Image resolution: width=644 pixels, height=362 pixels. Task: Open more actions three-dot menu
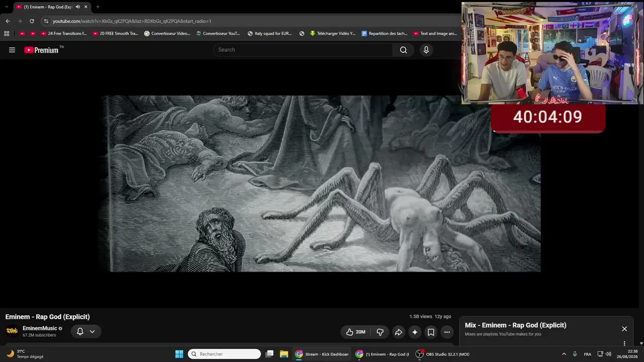point(447,332)
